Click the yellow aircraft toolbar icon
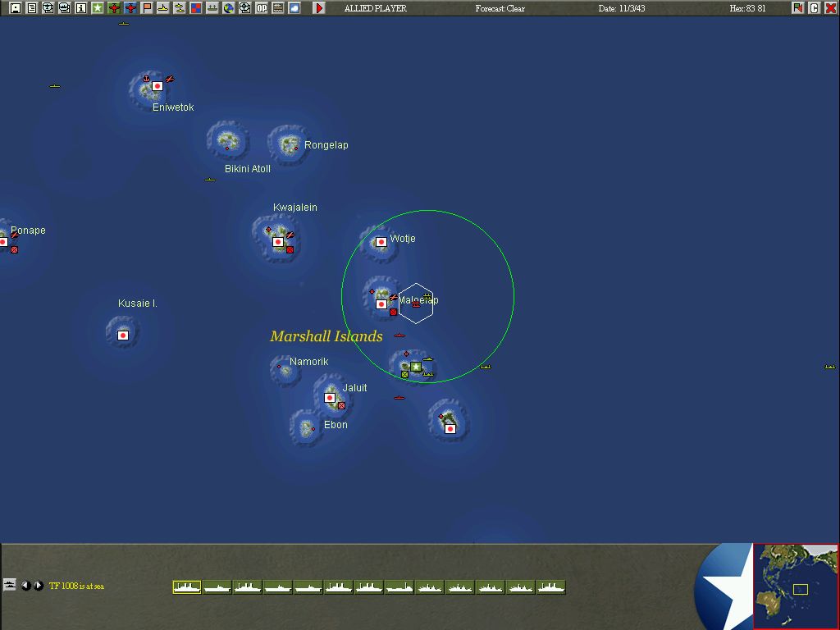 pos(180,8)
